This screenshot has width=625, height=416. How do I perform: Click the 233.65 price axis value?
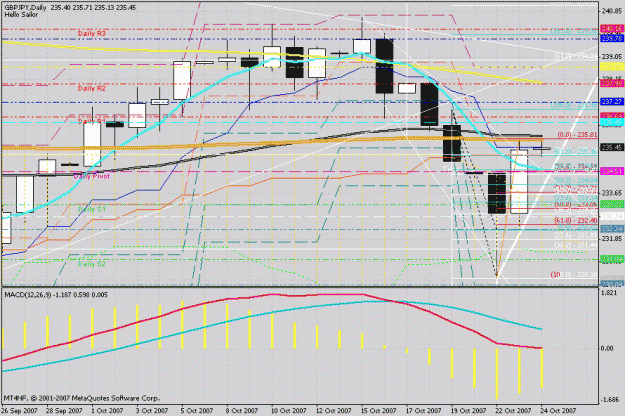pos(612,193)
